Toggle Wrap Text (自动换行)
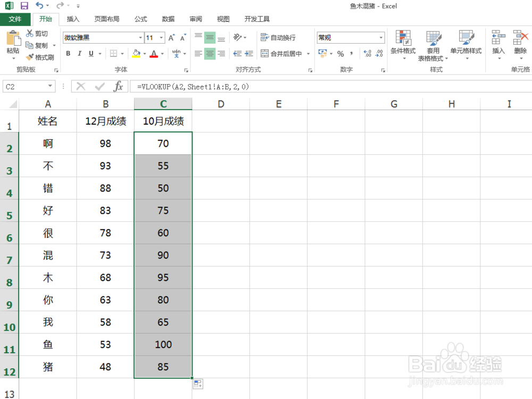Screen dimensions: 532x399 278,37
